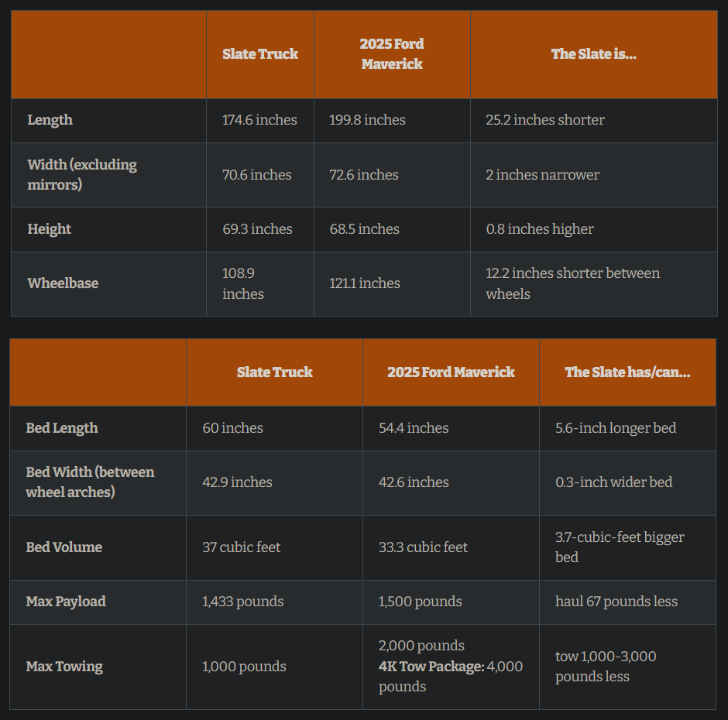This screenshot has height=720, width=728.
Task: Click '5.6-inch longer bed' cell
Action: 616,427
